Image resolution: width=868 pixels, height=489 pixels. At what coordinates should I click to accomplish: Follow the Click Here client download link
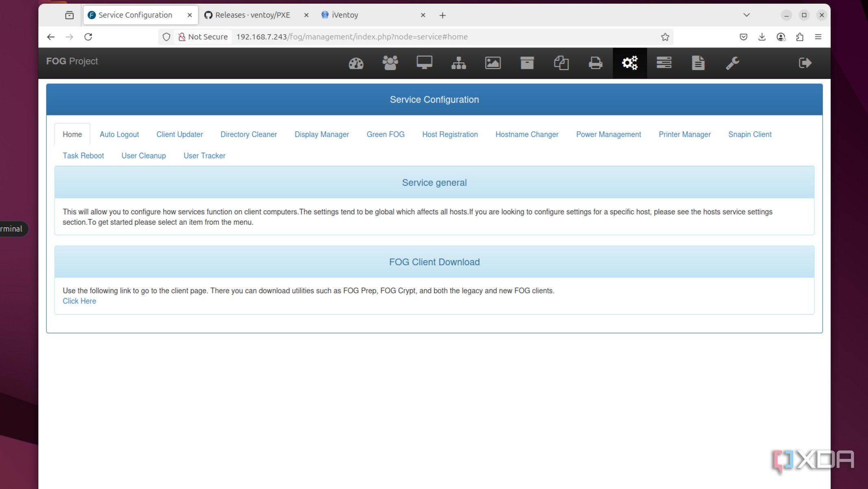click(79, 301)
